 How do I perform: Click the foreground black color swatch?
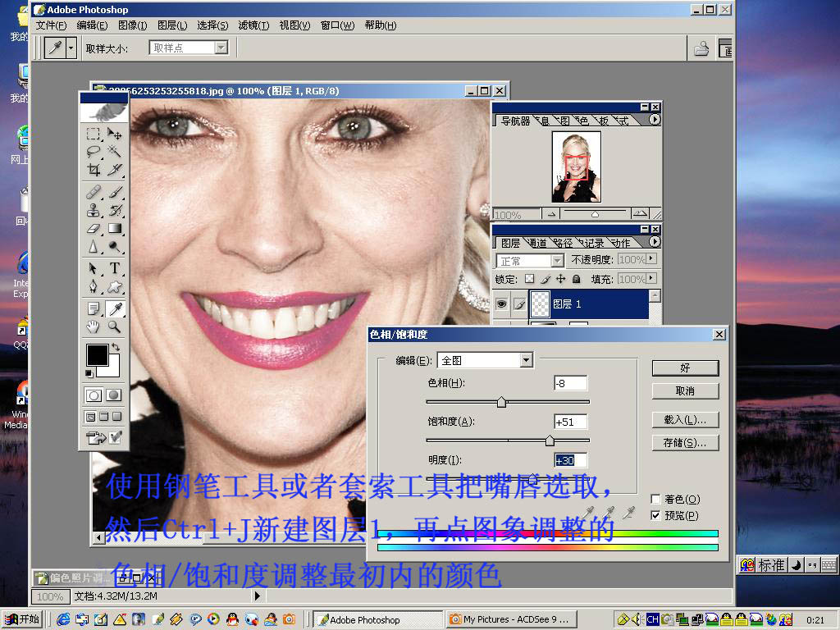click(96, 354)
